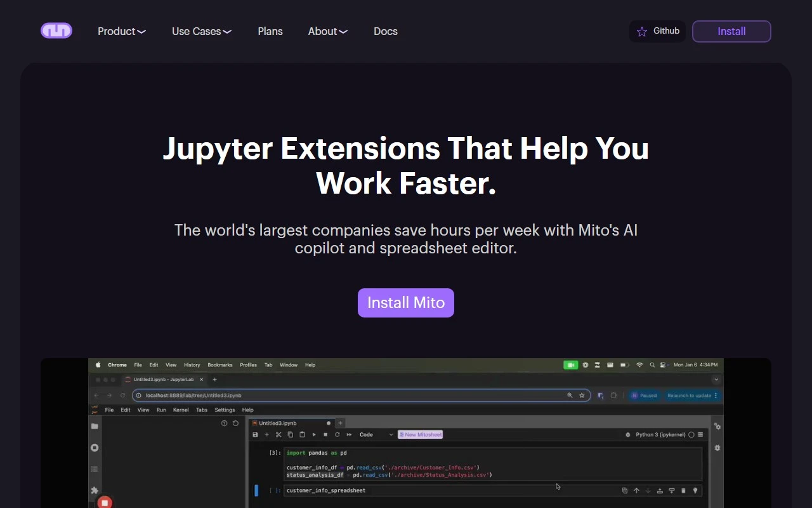Click the zoom magnifier in the address bar
The image size is (812, 508).
coord(570,395)
